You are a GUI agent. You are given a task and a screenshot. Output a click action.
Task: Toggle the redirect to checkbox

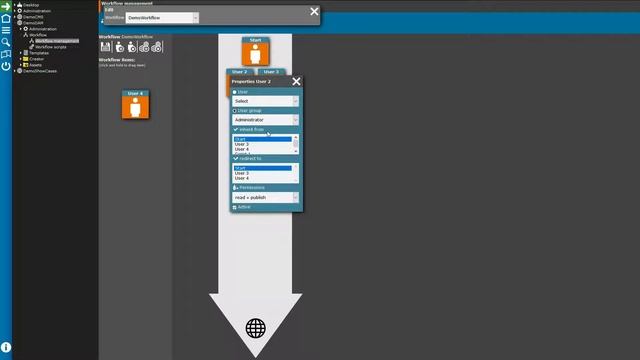tap(236, 158)
